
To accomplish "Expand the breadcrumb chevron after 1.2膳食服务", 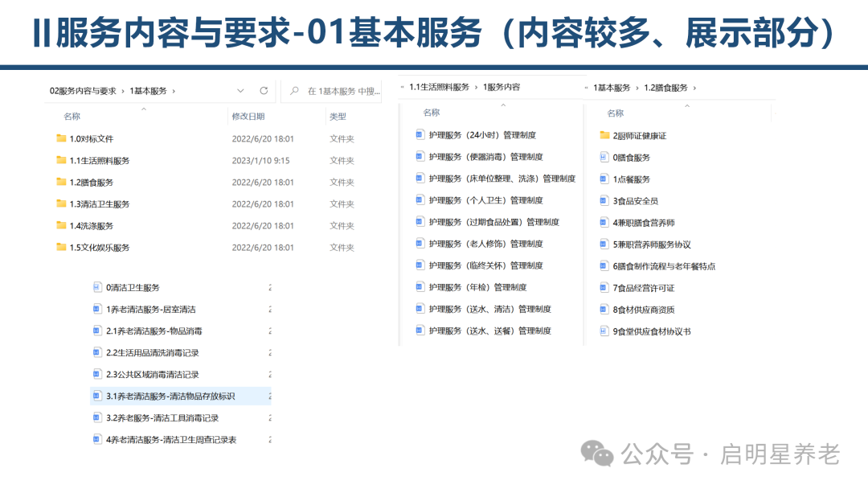I will pyautogui.click(x=695, y=88).
